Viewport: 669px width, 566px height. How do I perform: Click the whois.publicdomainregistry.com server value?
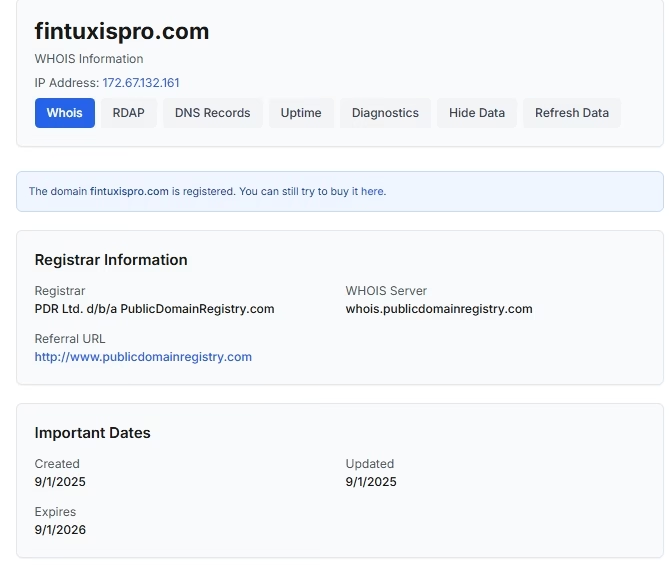click(x=439, y=309)
